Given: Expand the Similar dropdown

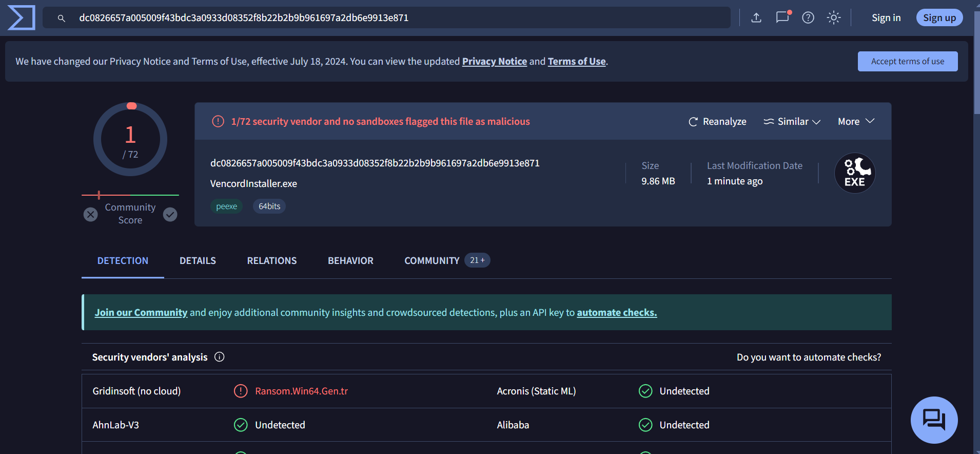Looking at the screenshot, I should click(x=792, y=122).
